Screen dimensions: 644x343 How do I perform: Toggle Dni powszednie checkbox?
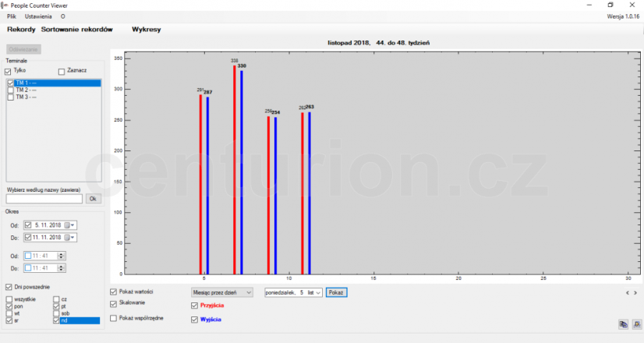pyautogui.click(x=9, y=287)
